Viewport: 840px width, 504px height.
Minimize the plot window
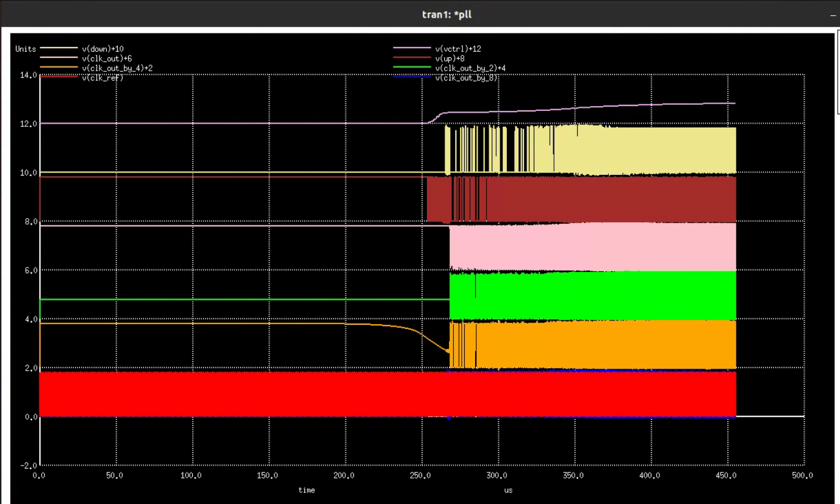[833, 15]
